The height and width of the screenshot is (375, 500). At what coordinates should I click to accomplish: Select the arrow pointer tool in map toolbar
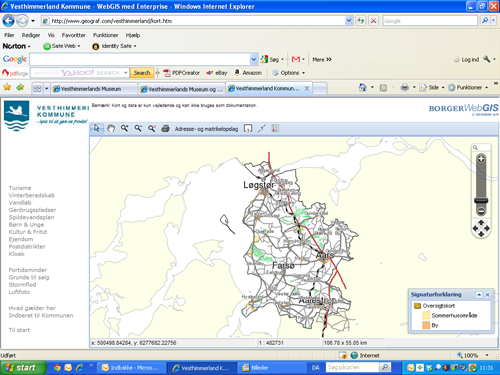(x=97, y=128)
